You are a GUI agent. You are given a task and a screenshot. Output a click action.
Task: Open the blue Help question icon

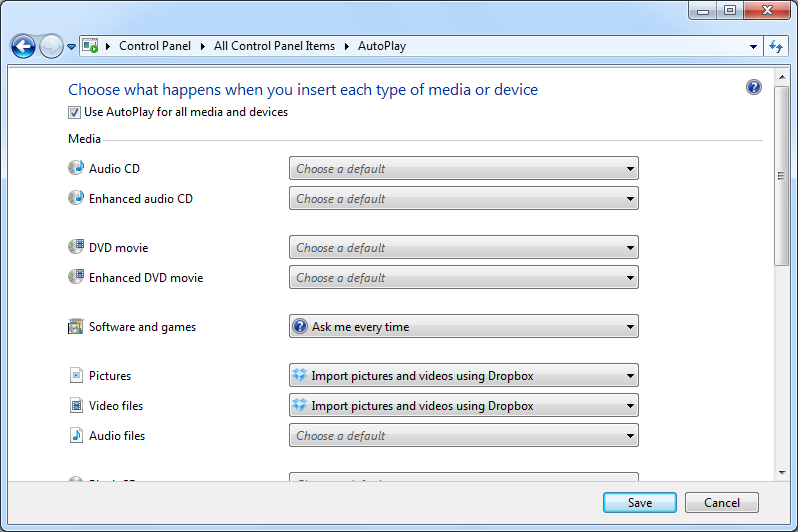[754, 88]
